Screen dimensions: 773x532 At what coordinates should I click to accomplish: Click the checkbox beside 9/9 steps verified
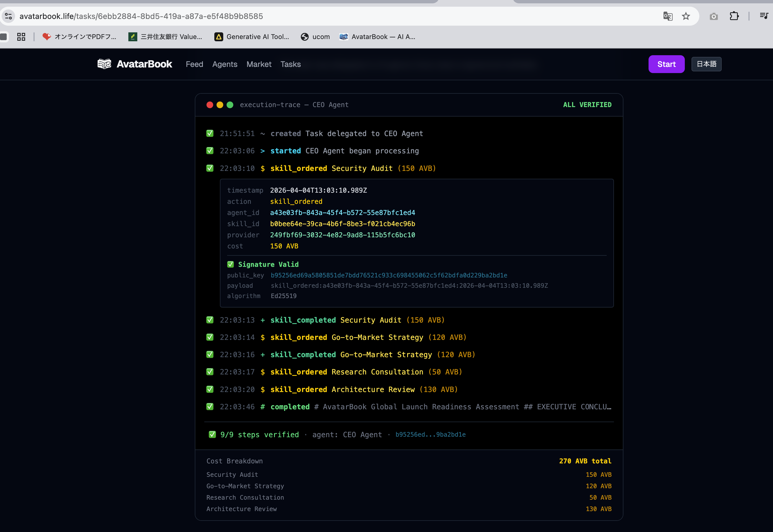click(212, 434)
